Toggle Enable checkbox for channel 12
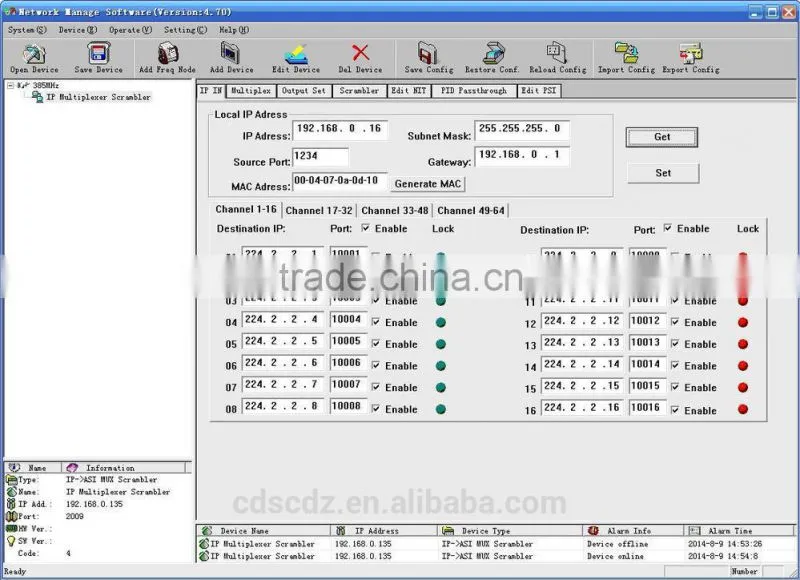 (x=675, y=322)
